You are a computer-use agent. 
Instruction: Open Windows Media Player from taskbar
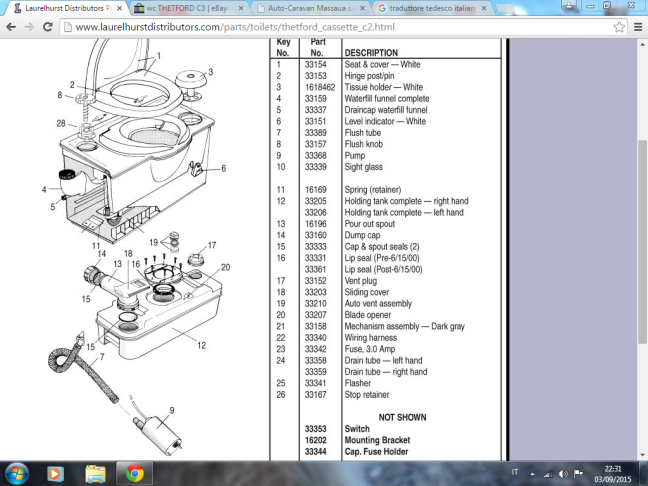tap(57, 472)
